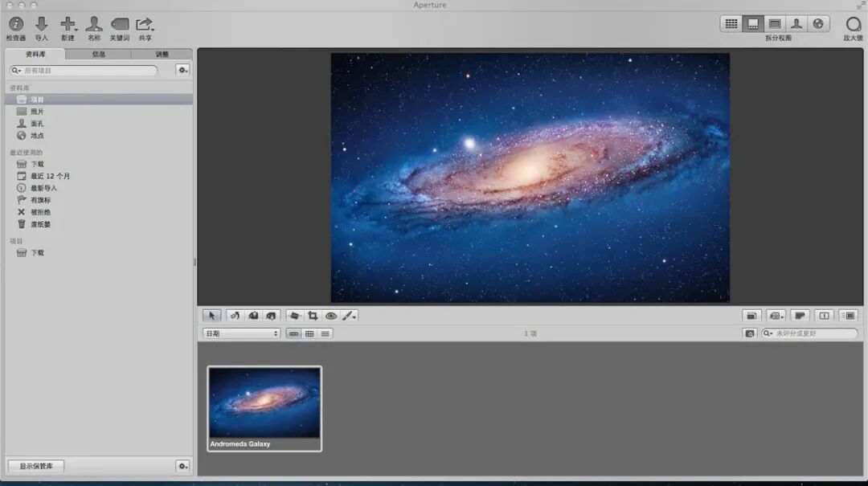Select the Andromeda Galaxy thumbnail

tap(264, 409)
